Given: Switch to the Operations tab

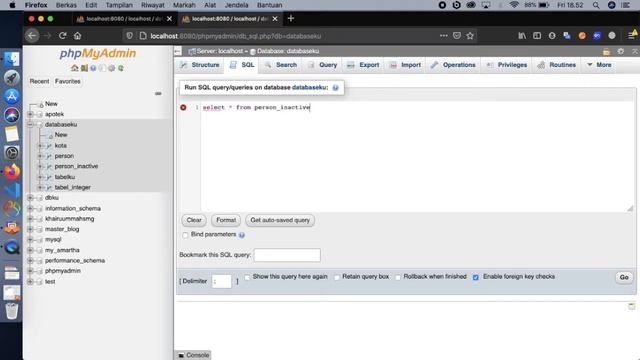Looking at the screenshot, I should click(x=453, y=65).
